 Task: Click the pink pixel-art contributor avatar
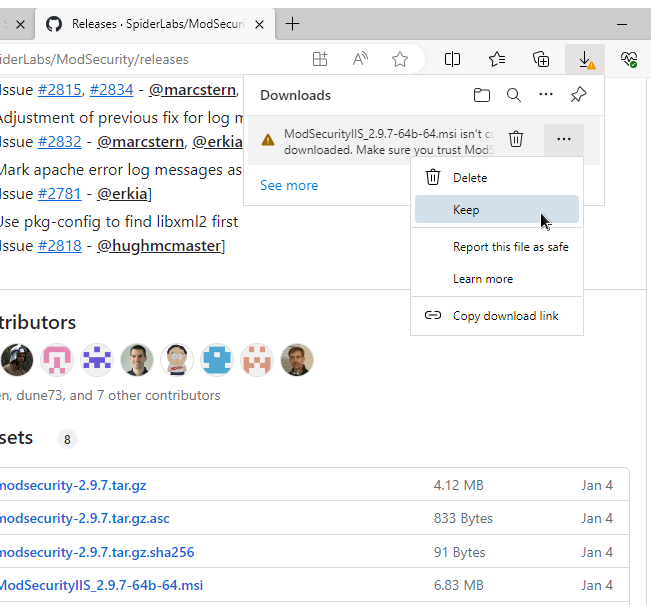click(x=57, y=360)
